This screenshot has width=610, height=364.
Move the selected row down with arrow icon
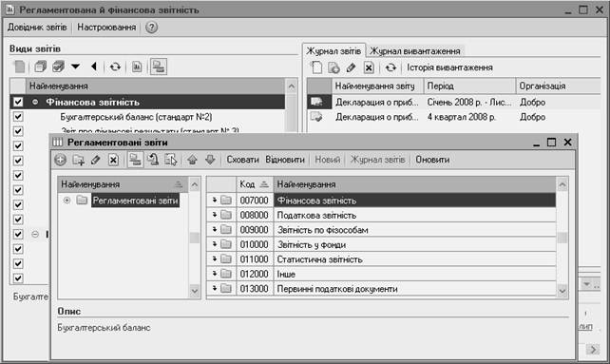[210, 160]
